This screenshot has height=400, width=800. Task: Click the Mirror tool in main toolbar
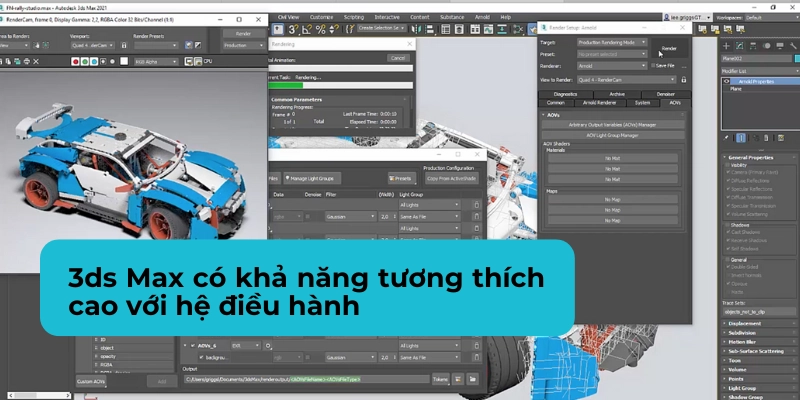coord(416,30)
